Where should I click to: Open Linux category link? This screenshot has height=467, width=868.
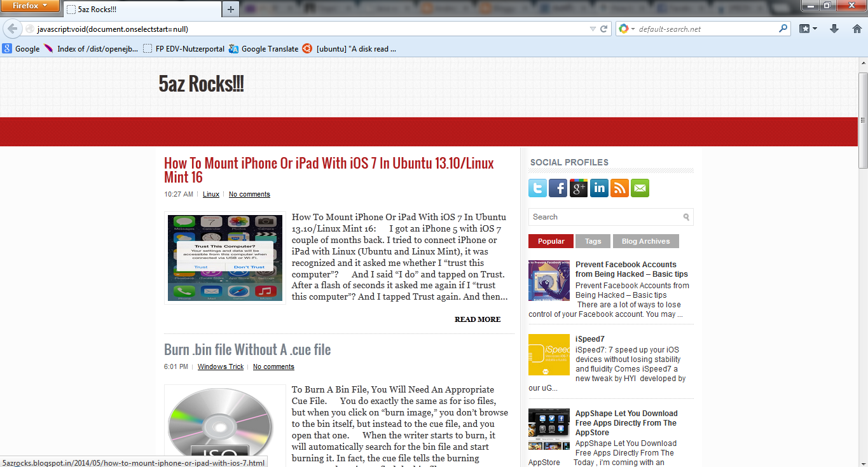[x=211, y=194]
